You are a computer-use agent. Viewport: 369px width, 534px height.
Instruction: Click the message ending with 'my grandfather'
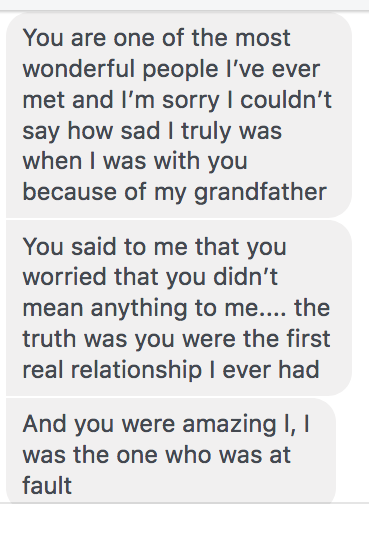[x=179, y=115]
